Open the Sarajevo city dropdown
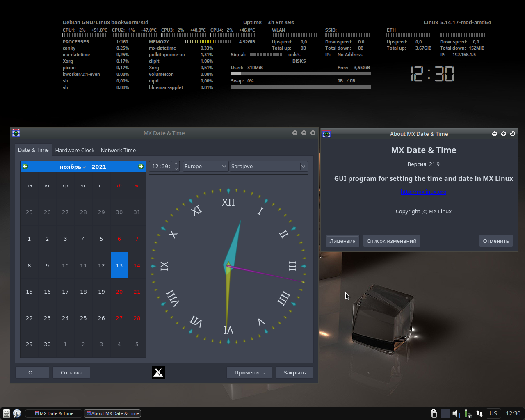 tap(269, 167)
